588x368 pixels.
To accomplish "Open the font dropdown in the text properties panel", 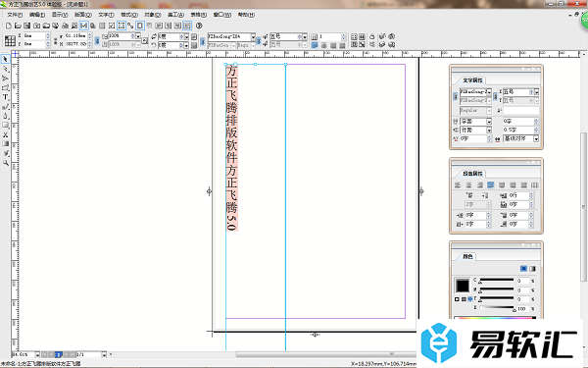I will coord(489,92).
